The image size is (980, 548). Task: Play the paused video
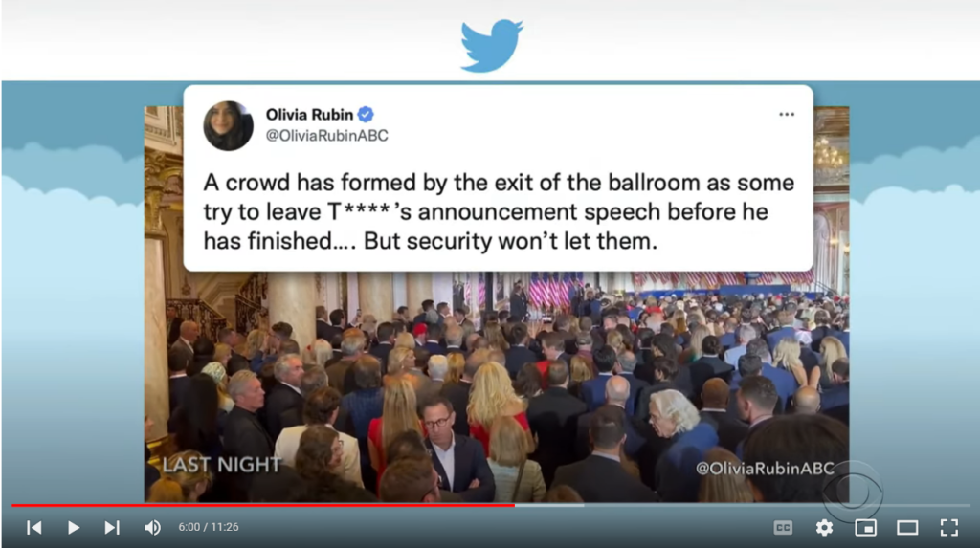click(73, 527)
